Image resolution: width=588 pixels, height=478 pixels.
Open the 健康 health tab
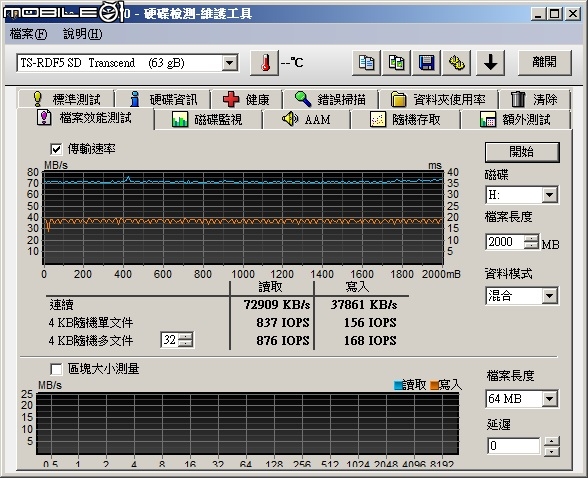pyautogui.click(x=246, y=99)
